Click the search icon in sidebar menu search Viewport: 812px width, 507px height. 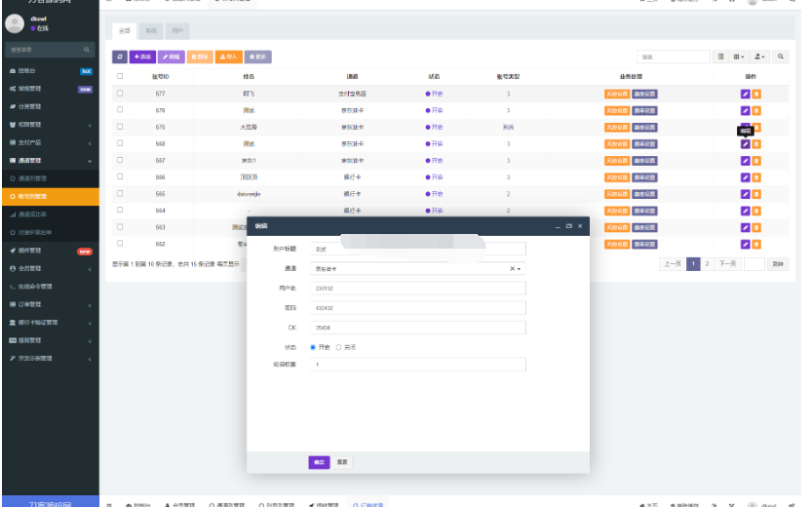click(87, 49)
